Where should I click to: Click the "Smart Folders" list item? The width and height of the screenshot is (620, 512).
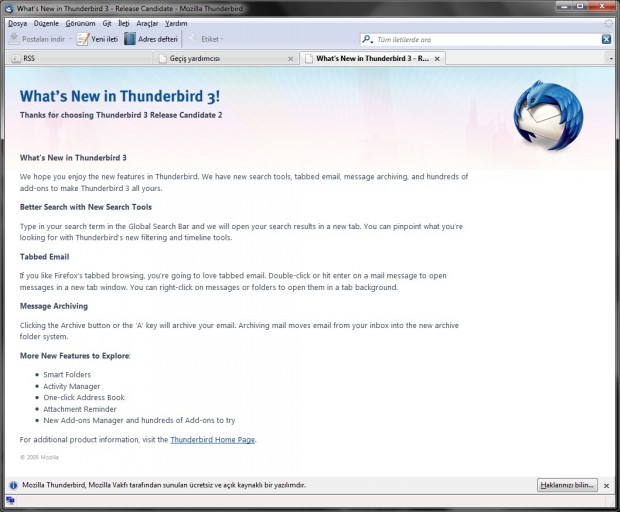coord(67,374)
